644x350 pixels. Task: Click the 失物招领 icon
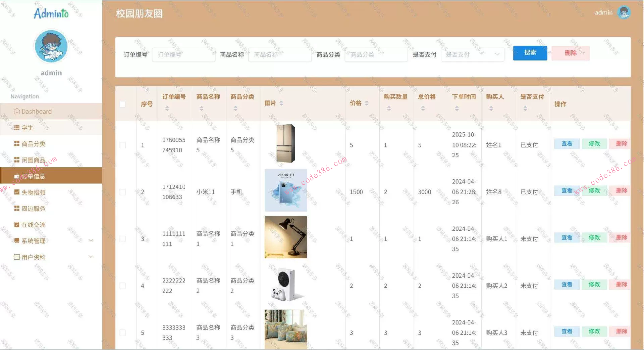click(16, 192)
